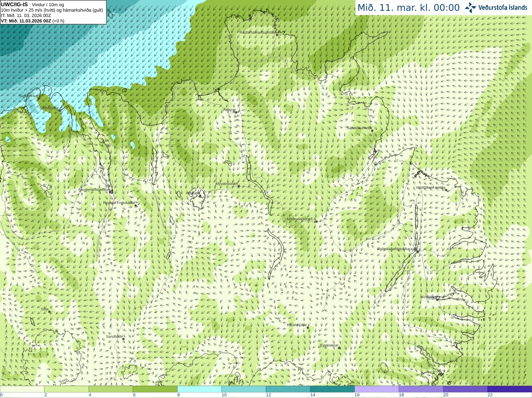Click the legend scale value 12
The width and height of the screenshot is (532, 398).
pyautogui.click(x=268, y=395)
